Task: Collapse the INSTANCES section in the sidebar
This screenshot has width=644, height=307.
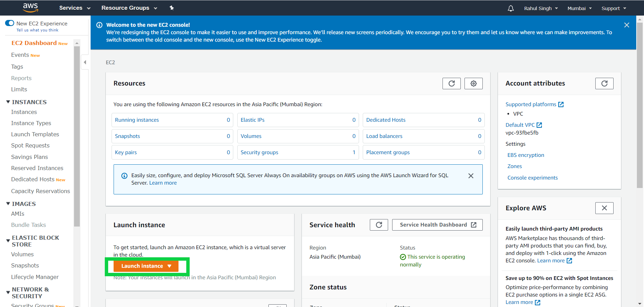Action: pyautogui.click(x=8, y=102)
